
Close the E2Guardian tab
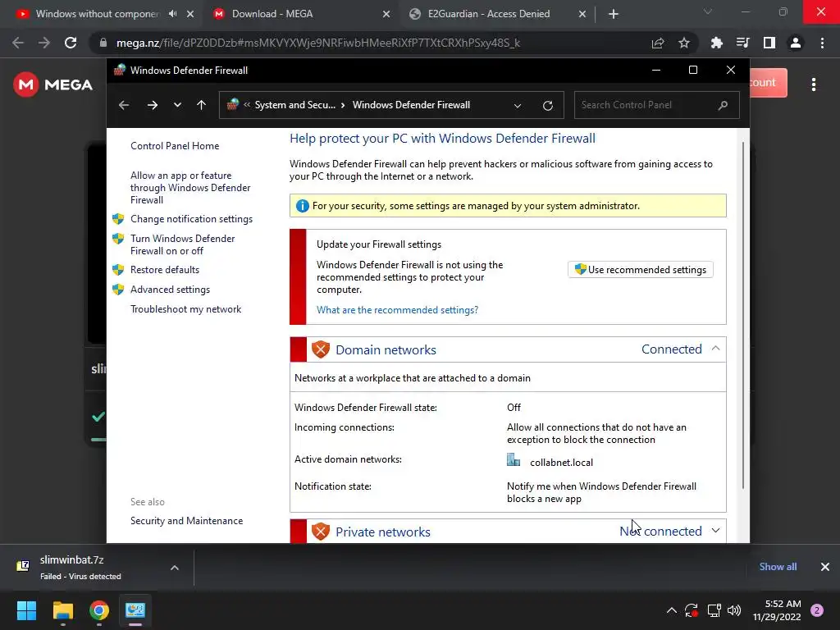(x=582, y=15)
